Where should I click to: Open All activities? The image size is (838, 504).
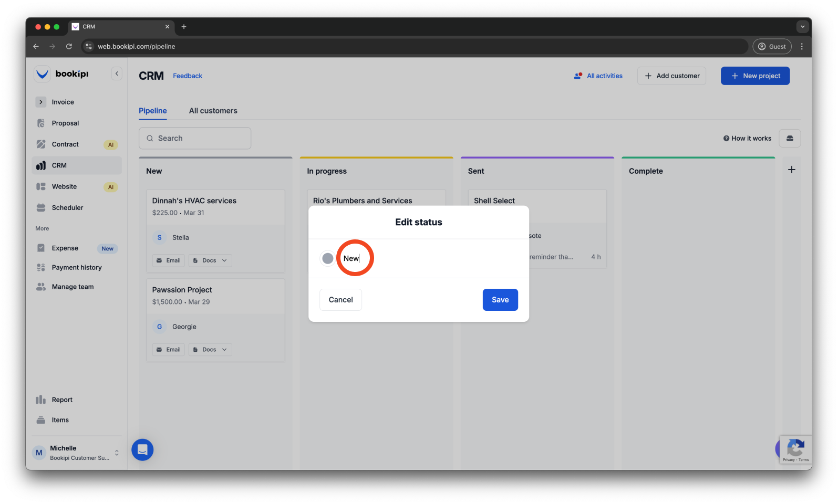pyautogui.click(x=598, y=76)
